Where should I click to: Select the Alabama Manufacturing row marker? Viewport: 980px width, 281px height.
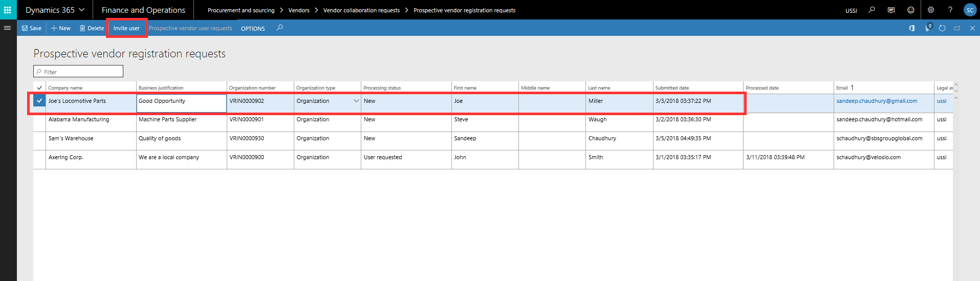click(39, 120)
